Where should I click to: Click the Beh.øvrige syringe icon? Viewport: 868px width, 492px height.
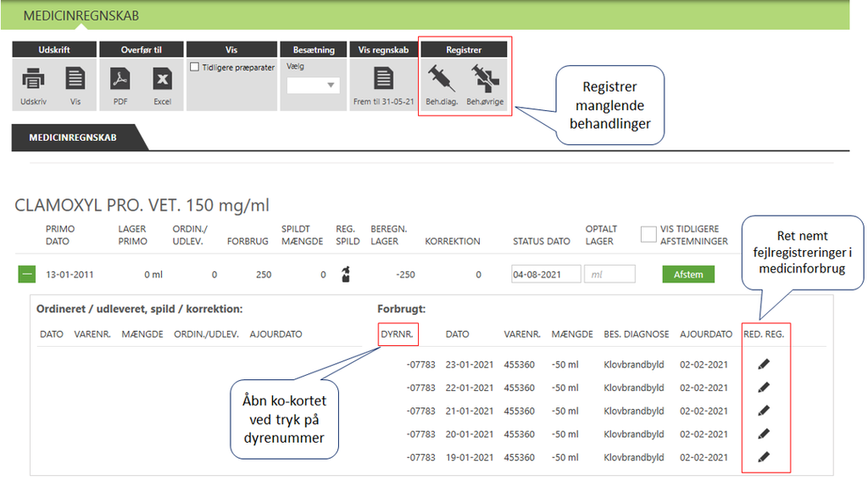485,79
